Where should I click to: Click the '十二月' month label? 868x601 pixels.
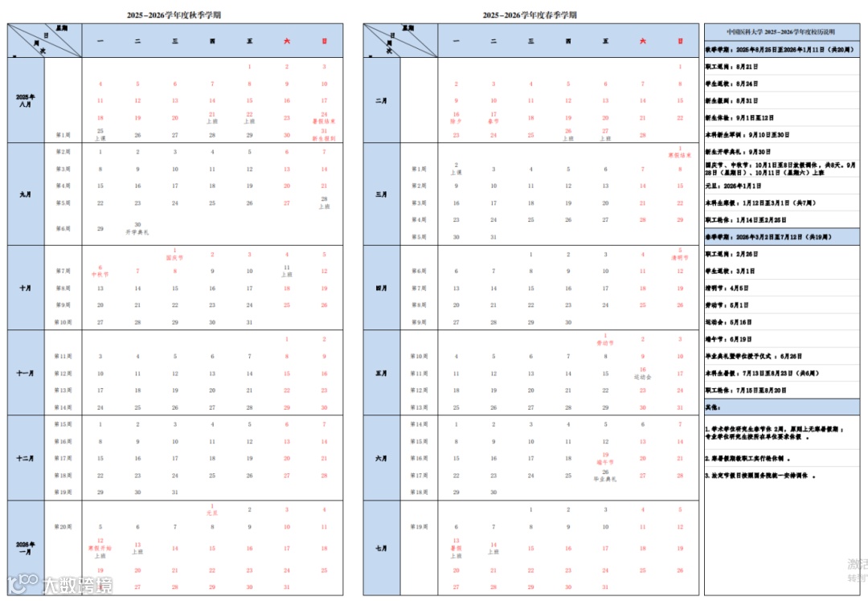click(26, 458)
